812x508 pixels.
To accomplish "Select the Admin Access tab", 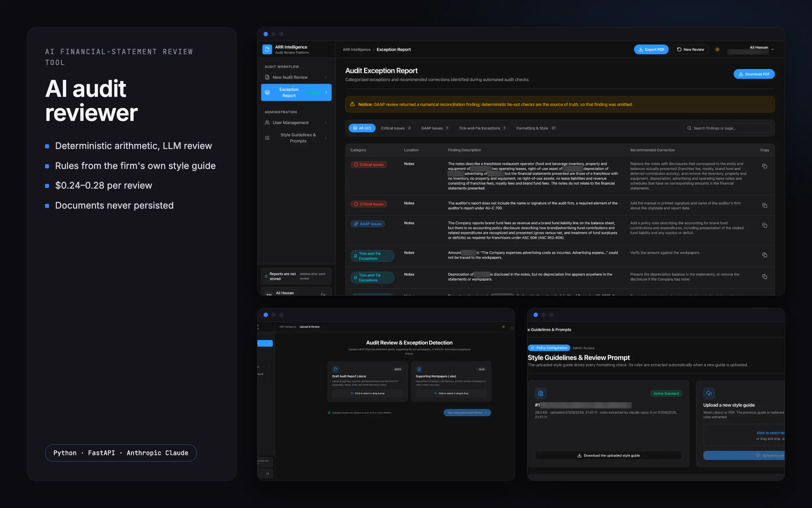I will [x=583, y=348].
